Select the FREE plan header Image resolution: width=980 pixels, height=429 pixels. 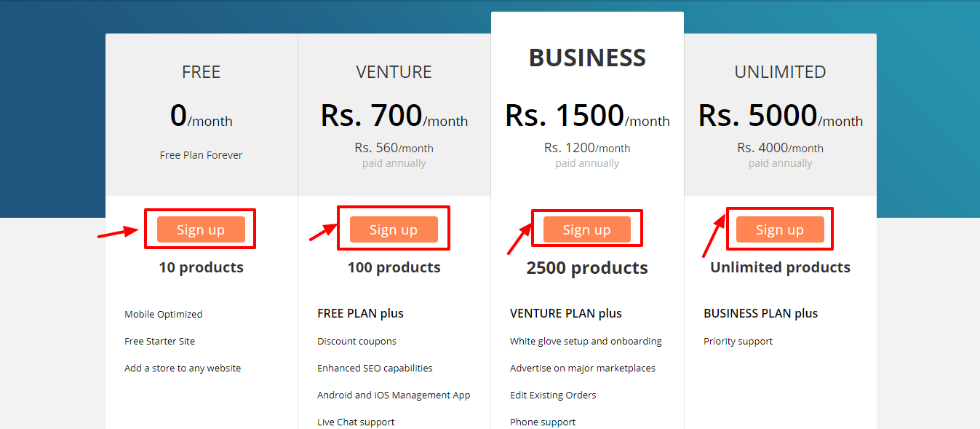[x=201, y=71]
